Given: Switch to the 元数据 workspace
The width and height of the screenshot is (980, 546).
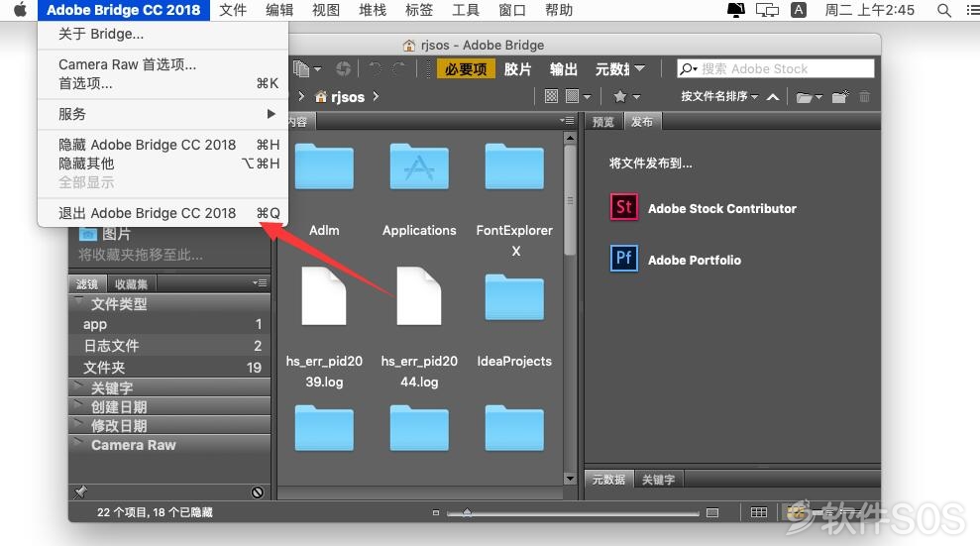Looking at the screenshot, I should click(x=612, y=68).
